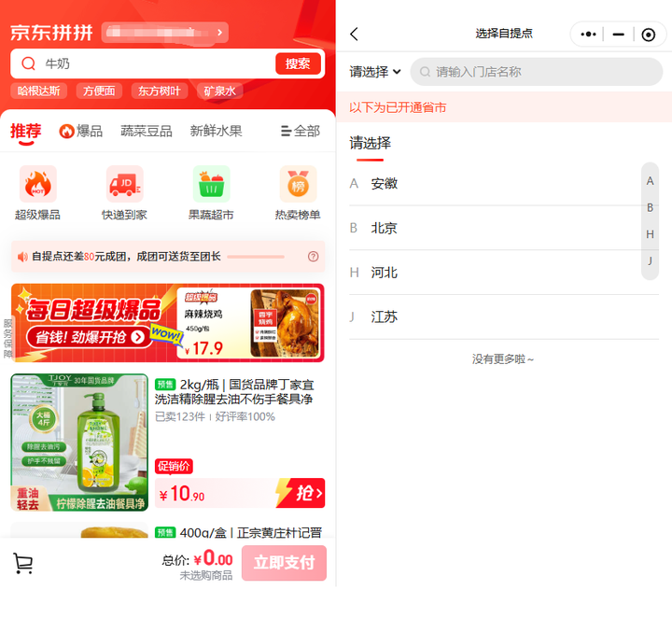
Task: Click the store name search field
Action: [541, 72]
